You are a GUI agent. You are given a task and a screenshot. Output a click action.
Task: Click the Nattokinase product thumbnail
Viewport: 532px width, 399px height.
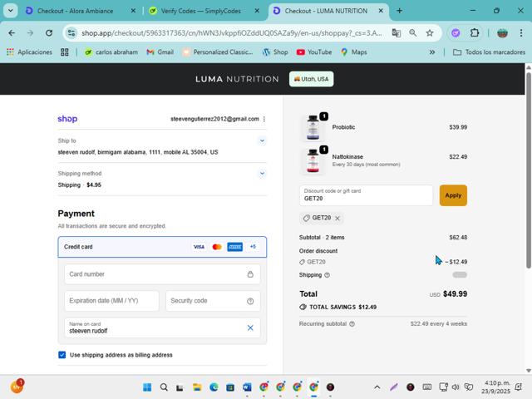click(x=313, y=160)
